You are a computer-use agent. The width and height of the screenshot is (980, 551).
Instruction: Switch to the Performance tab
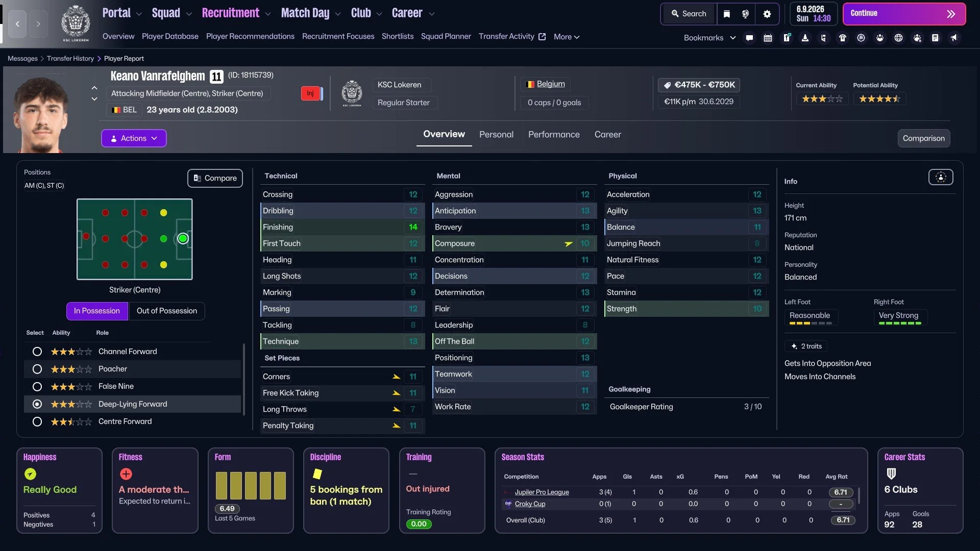554,135
